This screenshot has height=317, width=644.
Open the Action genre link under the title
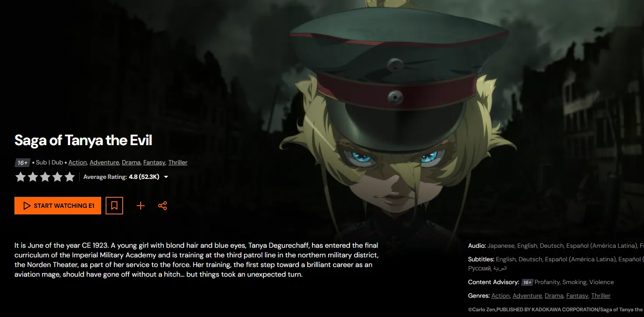[x=78, y=162]
